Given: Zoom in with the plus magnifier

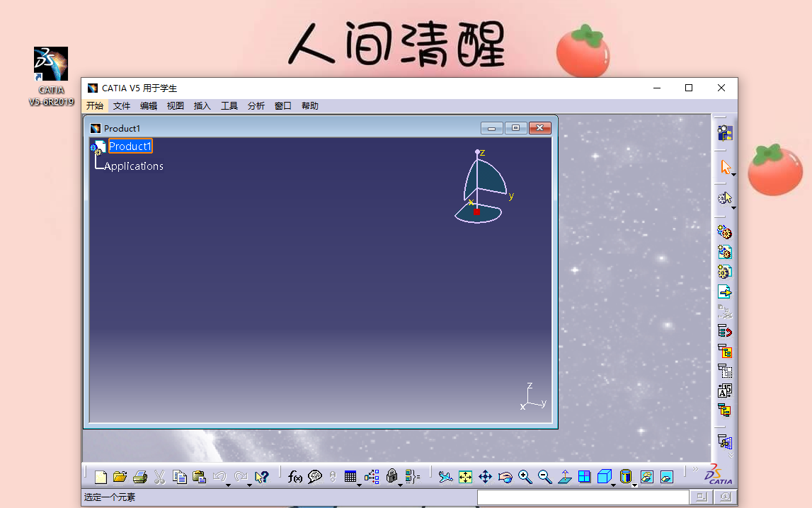Looking at the screenshot, I should (x=525, y=477).
